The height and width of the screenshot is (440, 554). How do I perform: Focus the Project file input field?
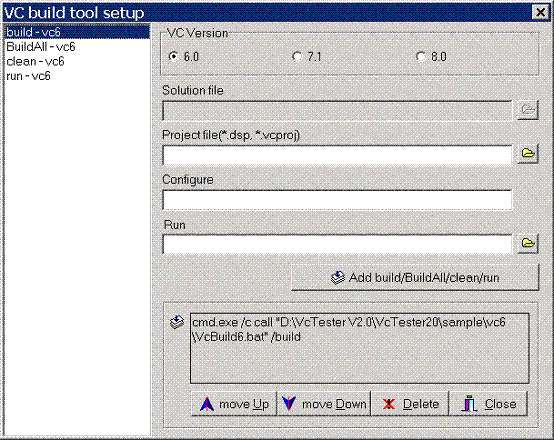(337, 155)
